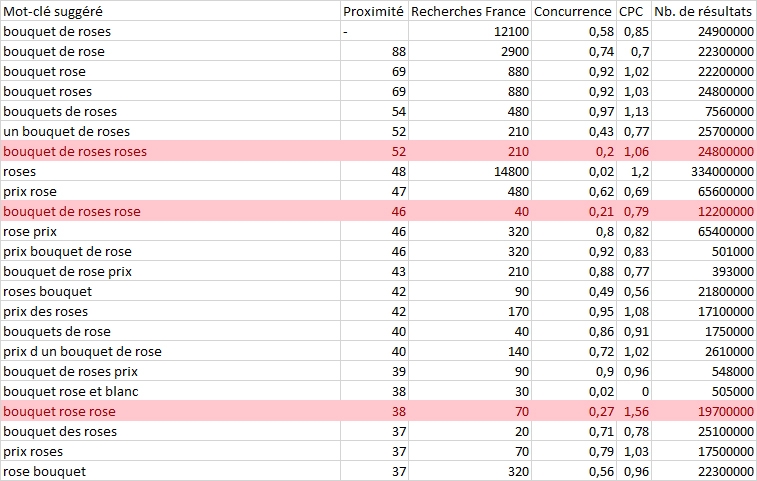Select the cell with value 14800
Image resolution: width=757 pixels, height=481 pixels.
(x=470, y=171)
